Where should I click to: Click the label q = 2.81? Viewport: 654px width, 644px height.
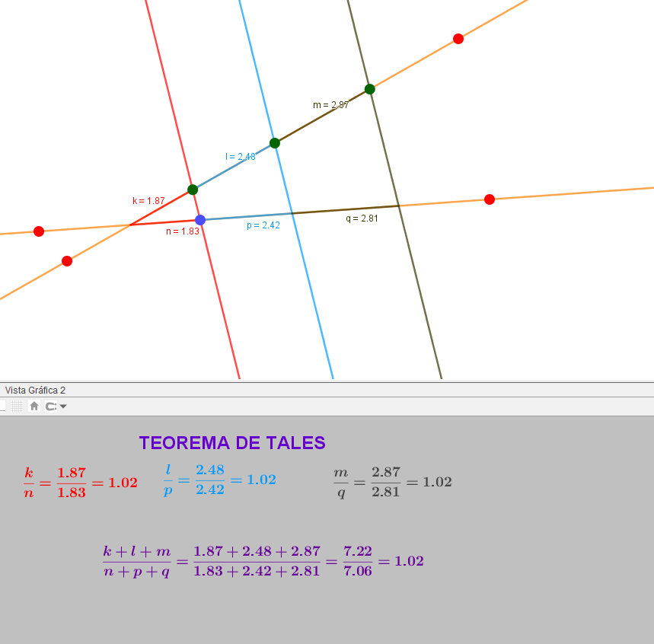[362, 218]
